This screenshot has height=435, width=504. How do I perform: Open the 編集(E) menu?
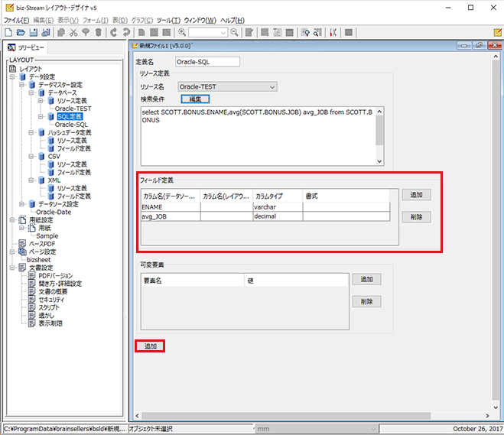44,20
